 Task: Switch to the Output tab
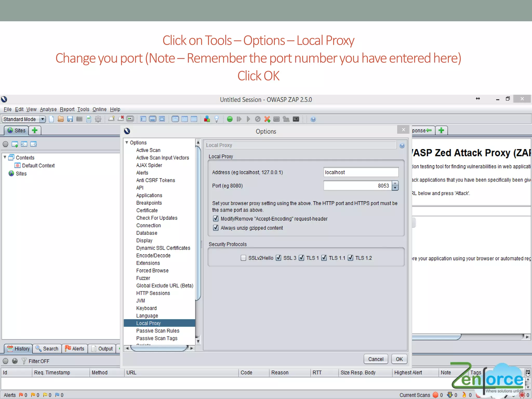tap(102, 349)
